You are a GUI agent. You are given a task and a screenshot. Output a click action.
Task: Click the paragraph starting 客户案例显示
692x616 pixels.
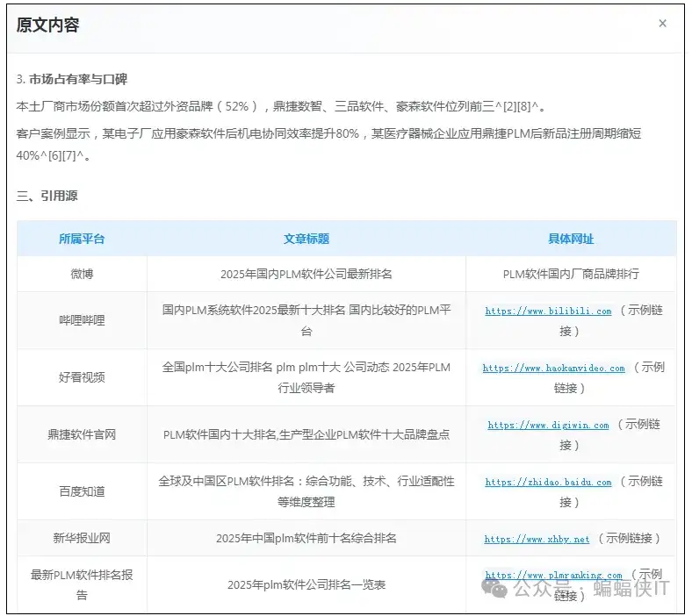[x=328, y=144]
